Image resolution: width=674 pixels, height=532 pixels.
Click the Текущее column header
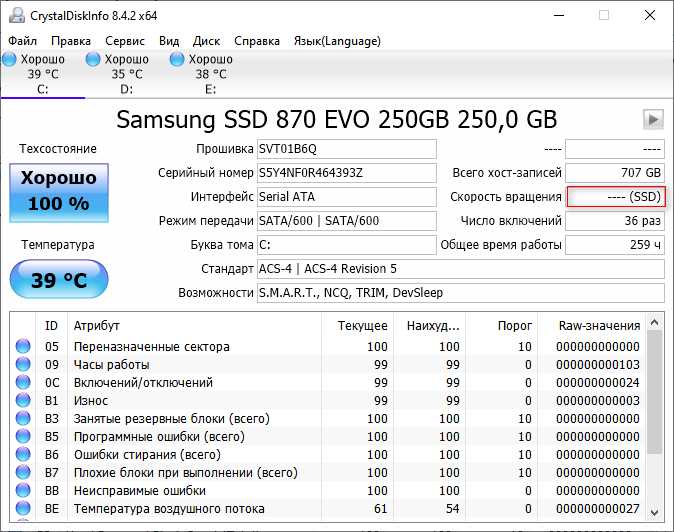(x=358, y=326)
